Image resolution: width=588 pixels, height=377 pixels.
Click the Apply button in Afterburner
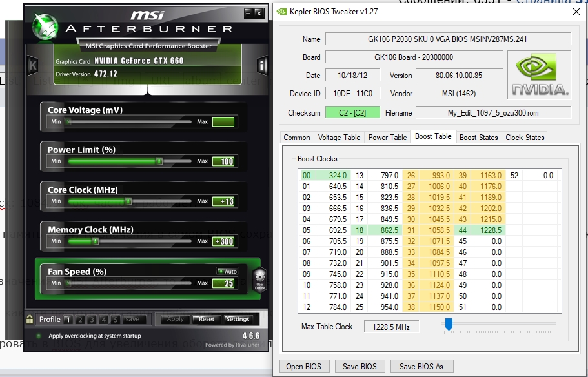pyautogui.click(x=175, y=320)
